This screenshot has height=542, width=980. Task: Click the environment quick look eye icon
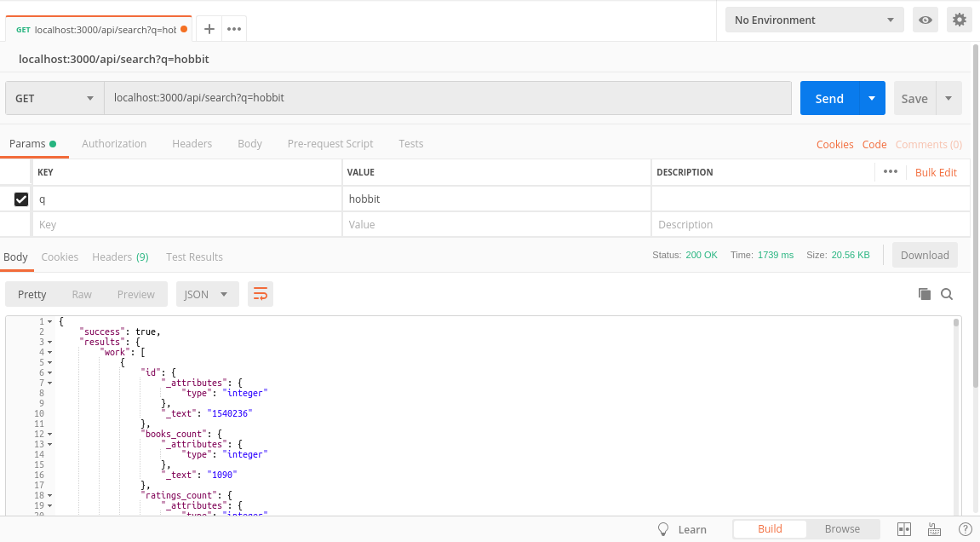point(926,20)
